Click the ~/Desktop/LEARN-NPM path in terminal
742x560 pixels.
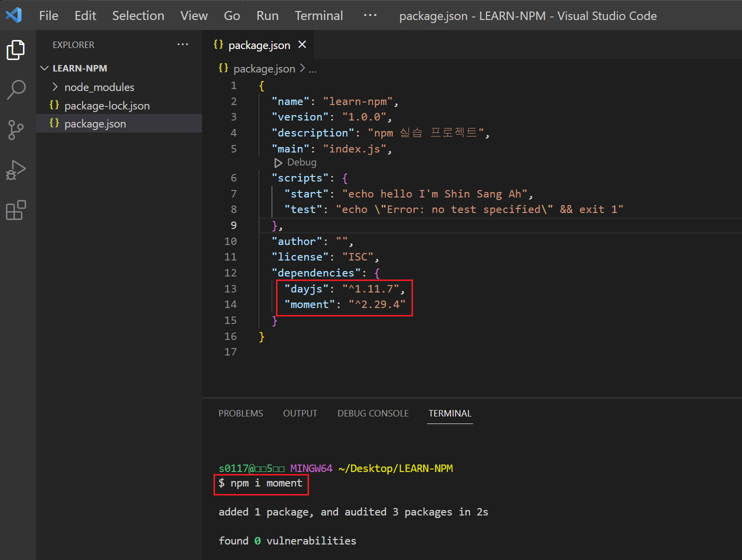click(395, 468)
